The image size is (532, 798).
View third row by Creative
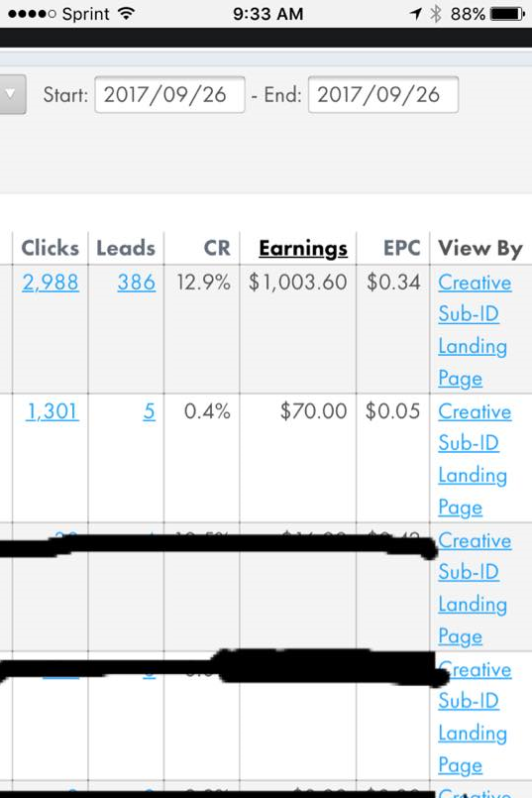point(475,540)
